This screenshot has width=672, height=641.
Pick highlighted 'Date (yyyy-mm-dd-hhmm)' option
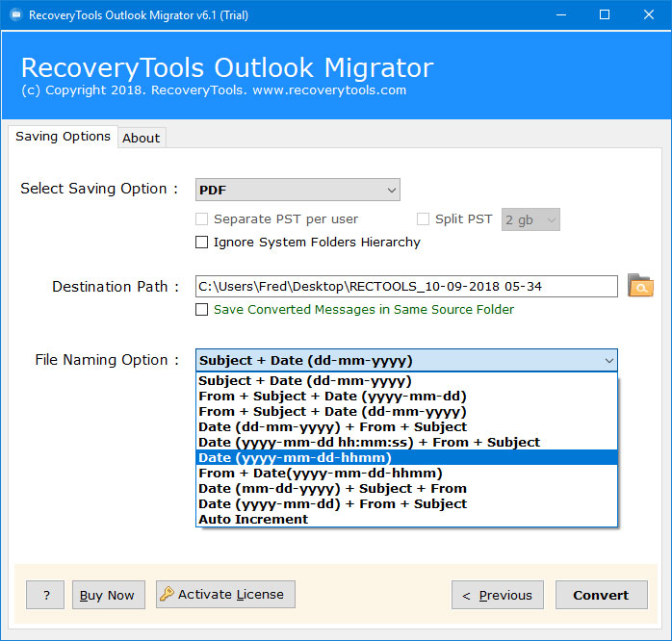tap(406, 457)
